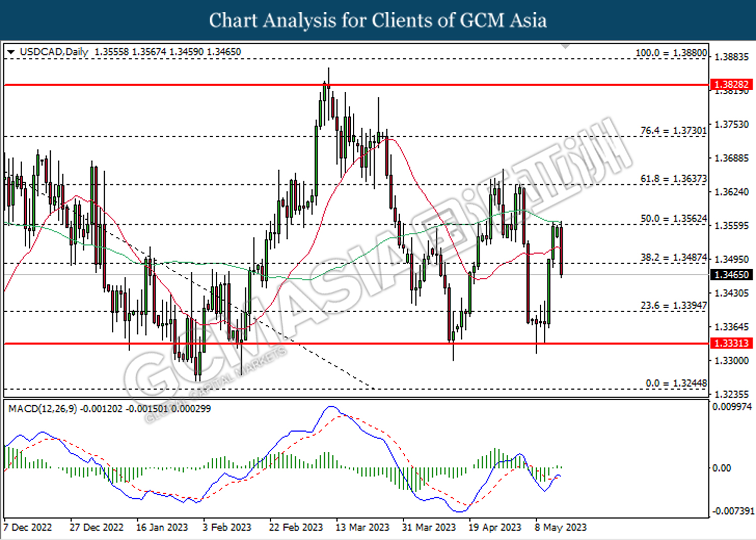Click the 1.37530 price axis value

(x=732, y=125)
